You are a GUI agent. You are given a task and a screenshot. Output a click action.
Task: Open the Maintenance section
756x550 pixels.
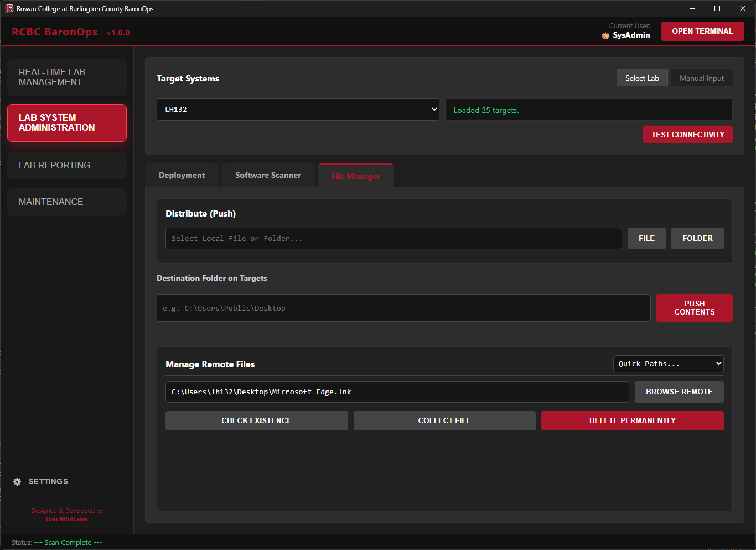point(66,202)
